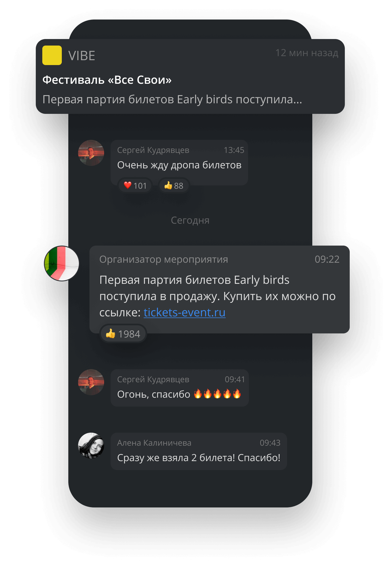Click the VIBE app name label
This screenshot has height=566, width=392.
point(82,56)
